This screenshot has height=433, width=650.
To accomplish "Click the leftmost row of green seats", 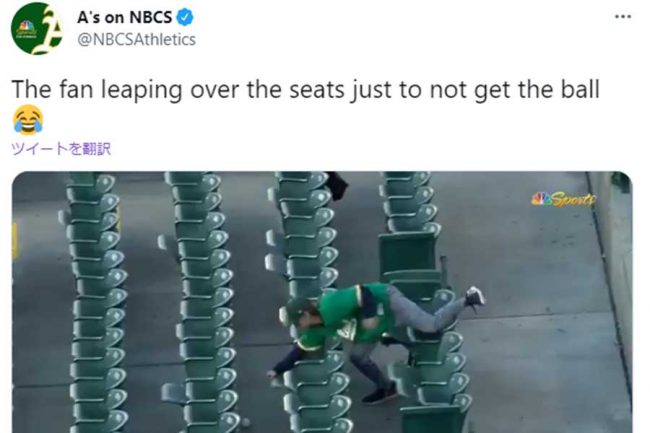I will [95, 302].
